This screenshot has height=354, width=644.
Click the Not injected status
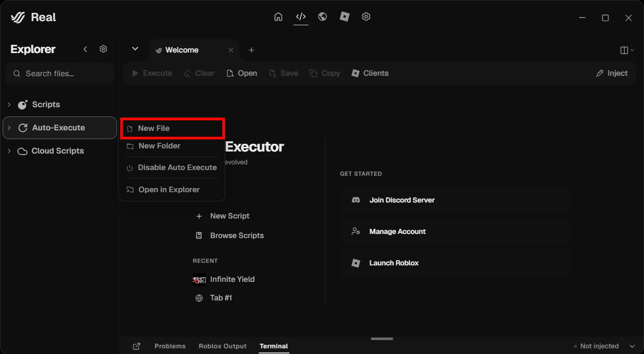tap(596, 346)
